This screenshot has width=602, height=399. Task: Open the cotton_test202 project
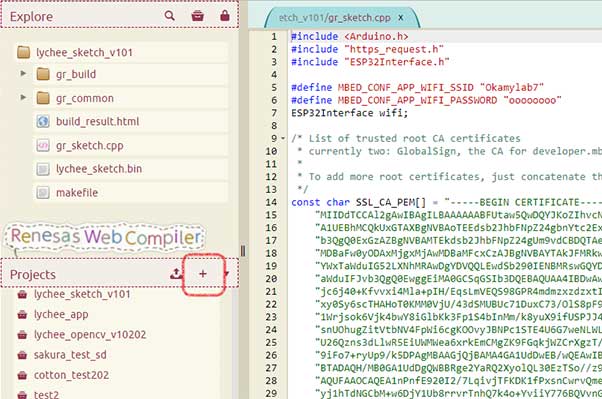point(71,375)
